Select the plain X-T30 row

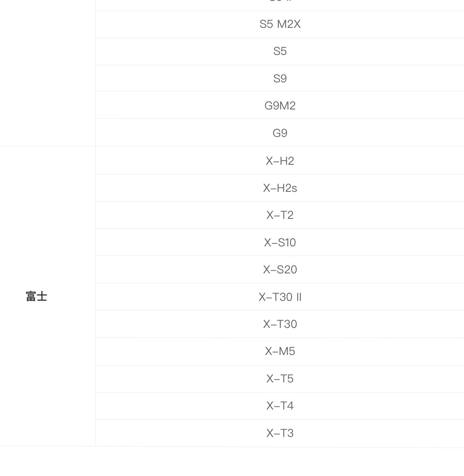(x=280, y=324)
